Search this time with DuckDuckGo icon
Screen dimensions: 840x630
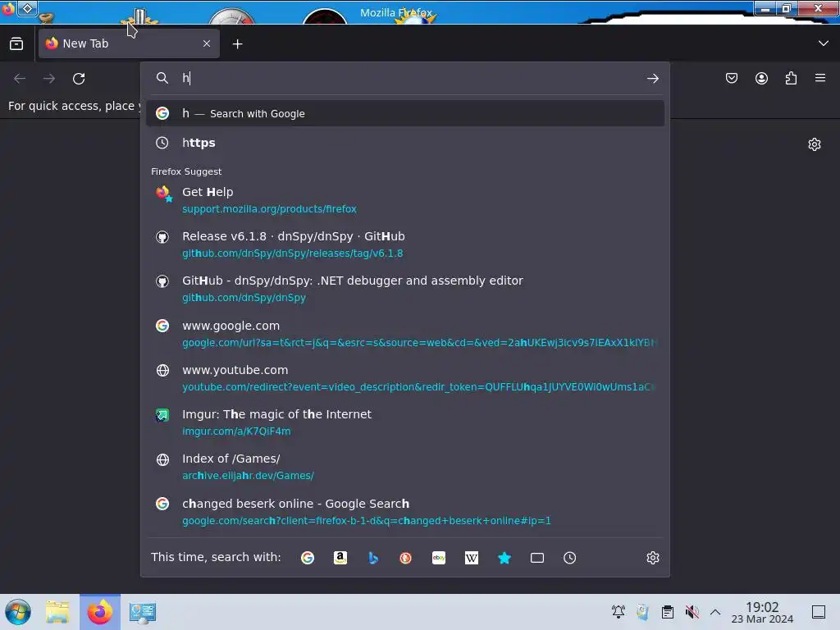pyautogui.click(x=405, y=558)
